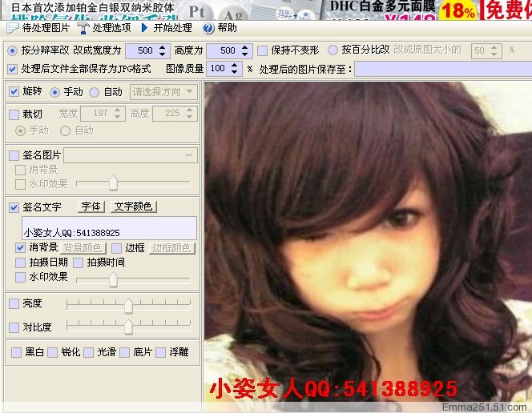Toggle the 旋转 checkbox
Viewport: 532px width, 413px height.
click(14, 92)
